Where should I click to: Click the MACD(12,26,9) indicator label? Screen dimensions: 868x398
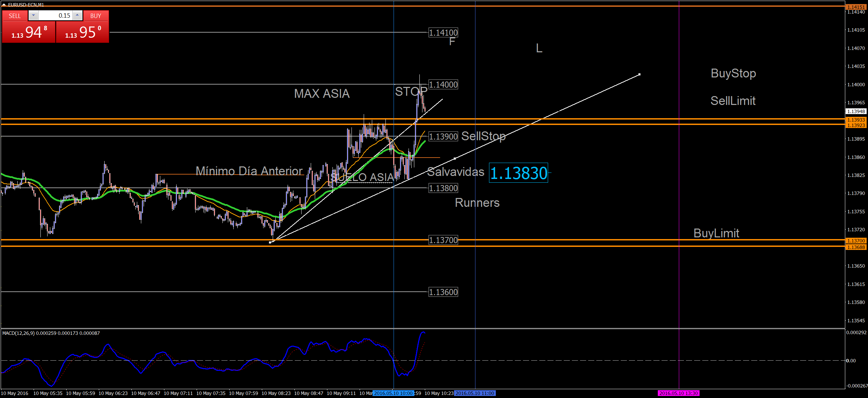(18, 333)
